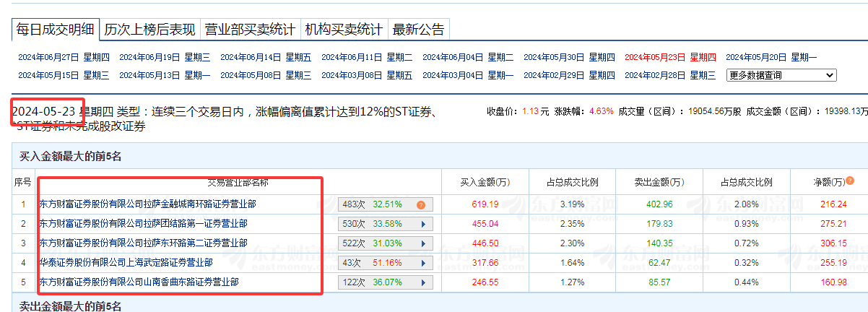Image resolution: width=868 pixels, height=312 pixels.
Task: Click the help icon beside 净额(万) header
Action: [x=850, y=181]
